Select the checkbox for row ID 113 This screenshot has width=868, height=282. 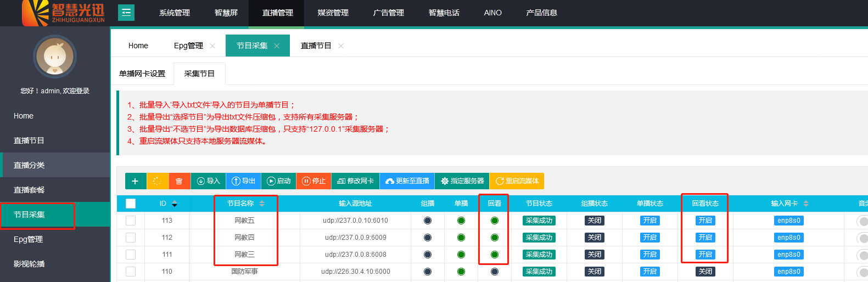coord(131,221)
